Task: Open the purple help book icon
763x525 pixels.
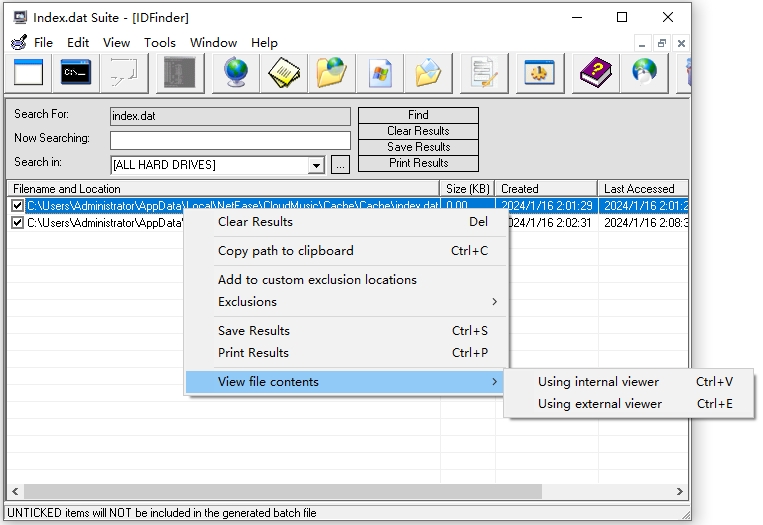Action: [596, 73]
